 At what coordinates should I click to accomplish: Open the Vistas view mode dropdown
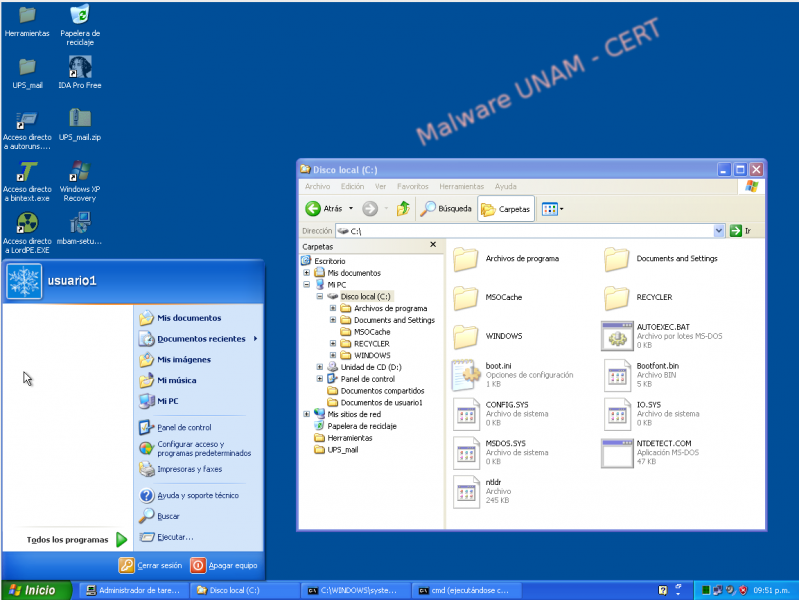tap(553, 209)
